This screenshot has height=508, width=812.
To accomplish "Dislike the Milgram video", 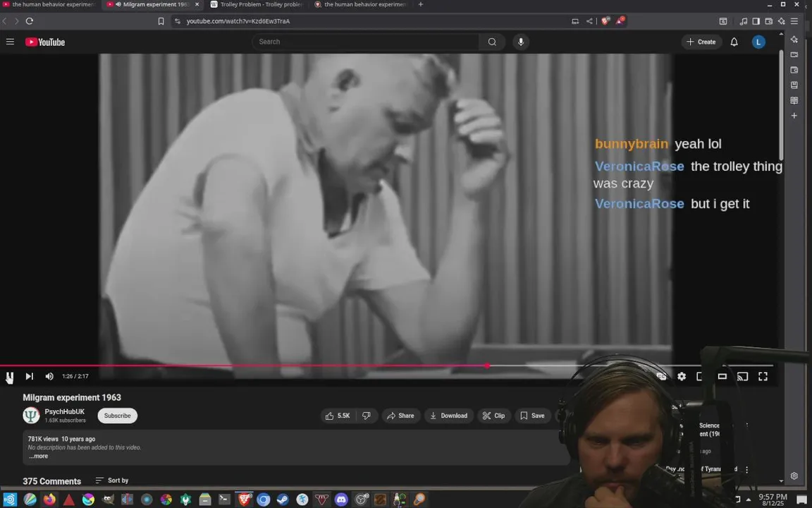I will click(x=367, y=416).
